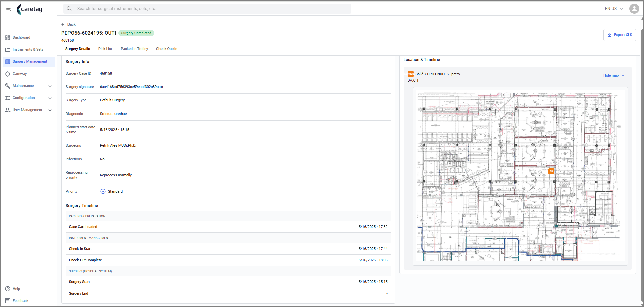644x307 pixels.
Task: Click the Case Cart Loaded row
Action: point(228,227)
